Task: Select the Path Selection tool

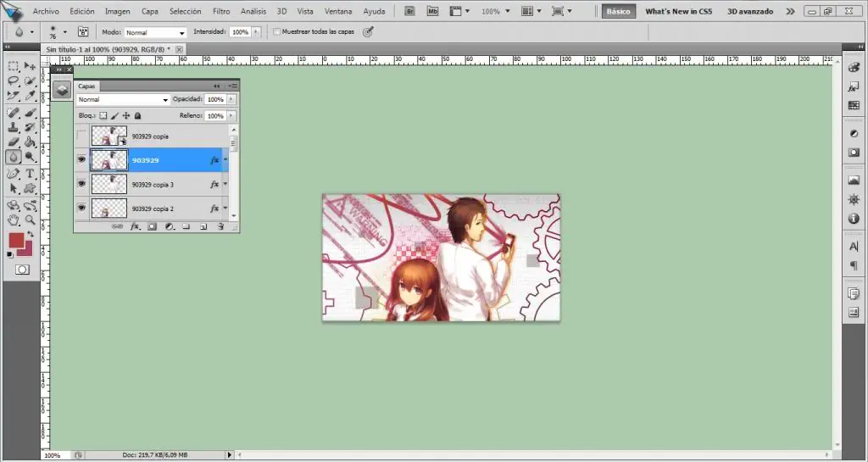Action: pyautogui.click(x=14, y=189)
